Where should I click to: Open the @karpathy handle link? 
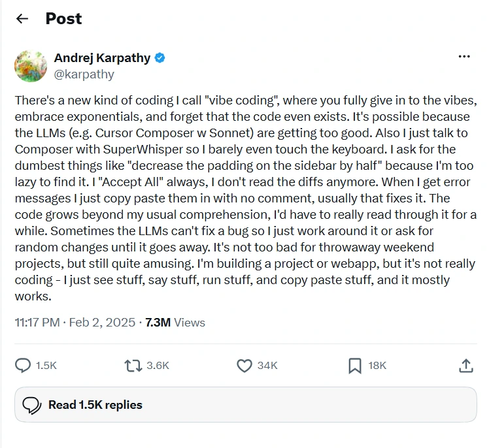(x=84, y=74)
